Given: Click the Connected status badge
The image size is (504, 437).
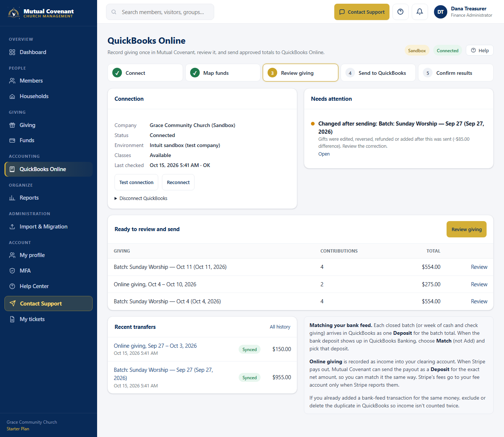Looking at the screenshot, I should (448, 50).
